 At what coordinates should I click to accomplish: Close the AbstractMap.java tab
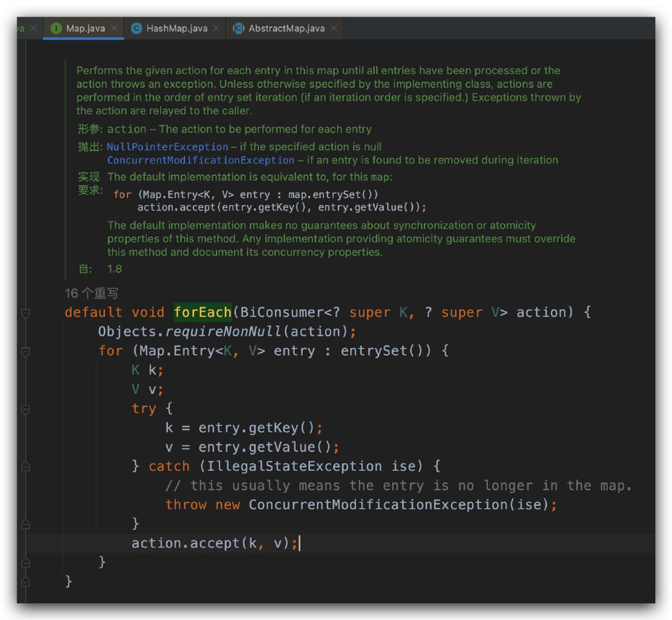click(333, 28)
